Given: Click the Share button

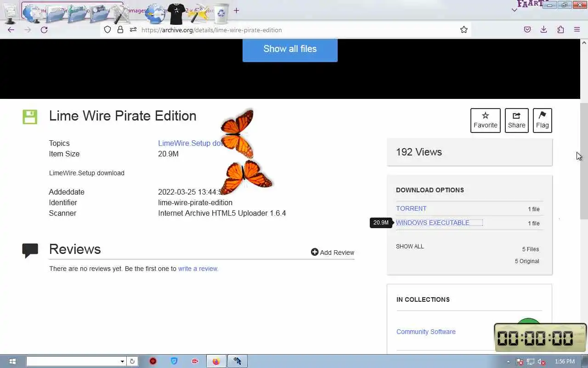Looking at the screenshot, I should [x=517, y=120].
